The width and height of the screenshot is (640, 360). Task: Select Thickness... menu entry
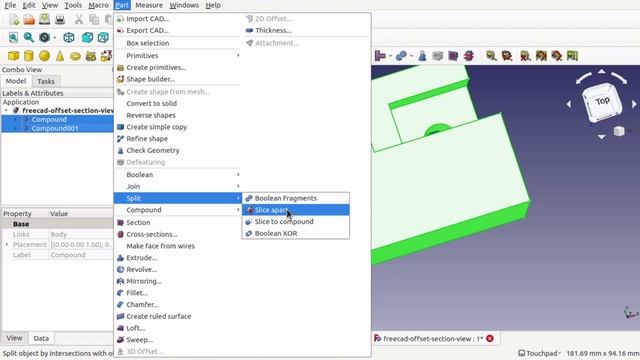tap(307, 31)
